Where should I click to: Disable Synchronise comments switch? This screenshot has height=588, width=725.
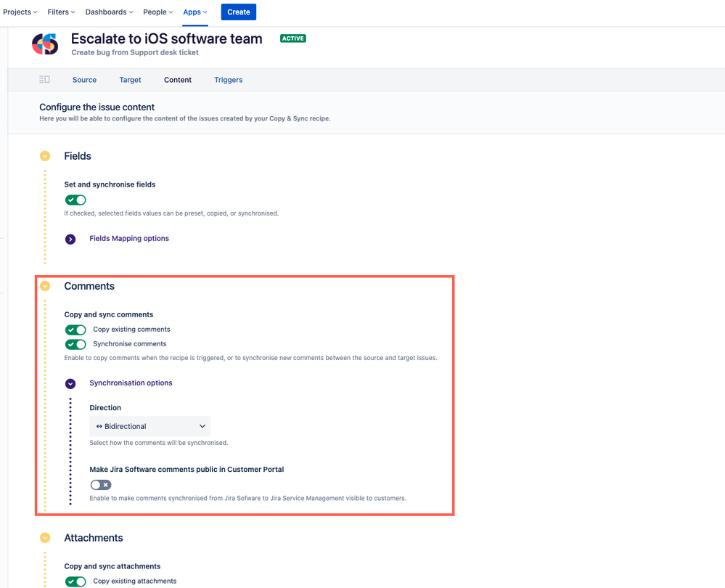(x=75, y=344)
